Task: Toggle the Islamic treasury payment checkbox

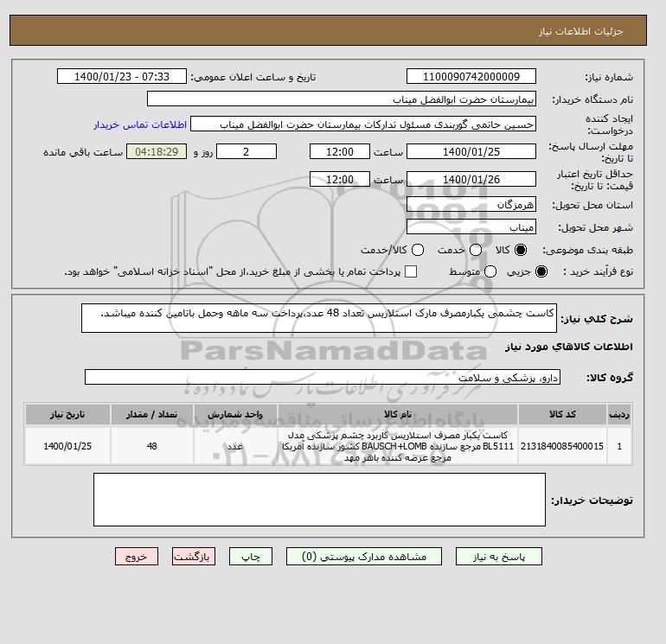Action: coord(411,271)
